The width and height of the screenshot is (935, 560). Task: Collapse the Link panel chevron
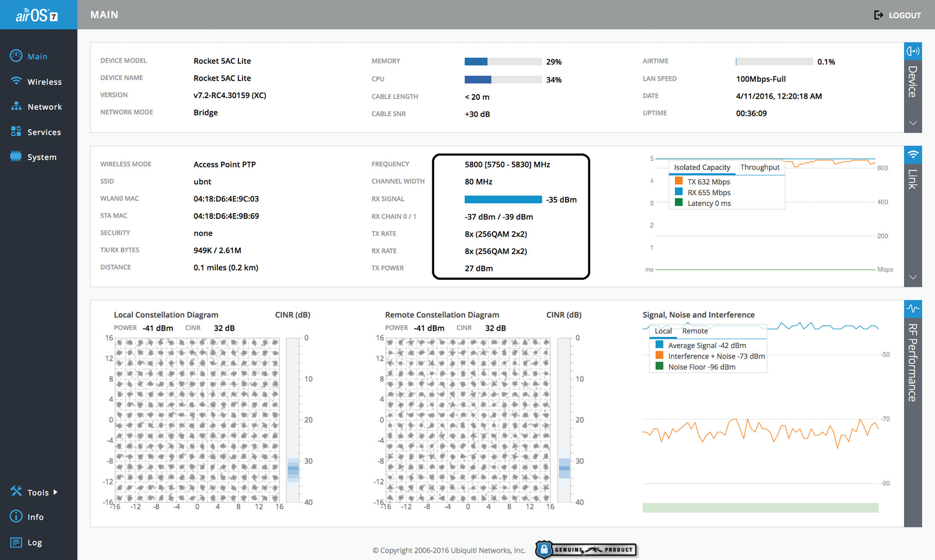[x=913, y=277]
